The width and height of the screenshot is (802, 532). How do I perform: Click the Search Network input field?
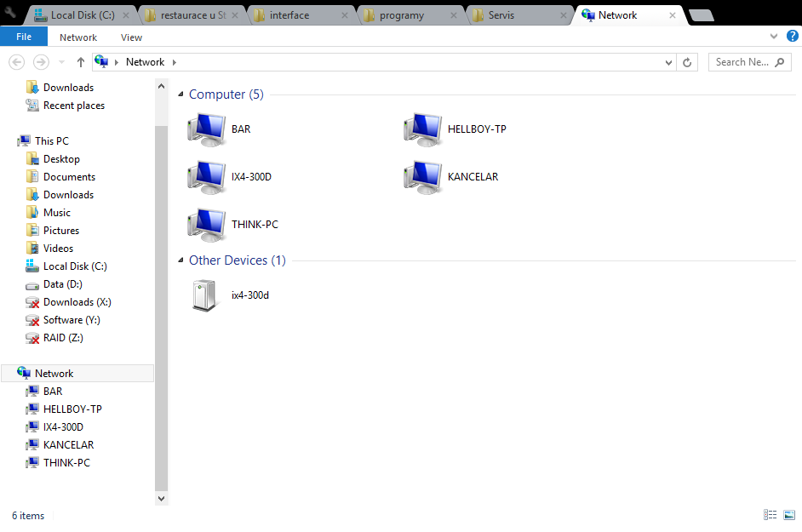pos(742,62)
